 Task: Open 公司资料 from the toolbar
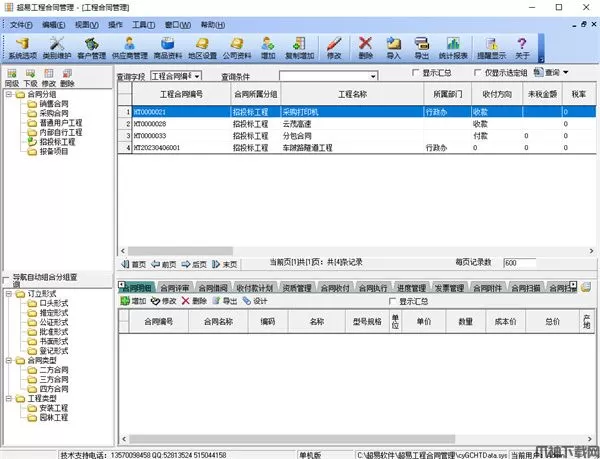(237, 48)
